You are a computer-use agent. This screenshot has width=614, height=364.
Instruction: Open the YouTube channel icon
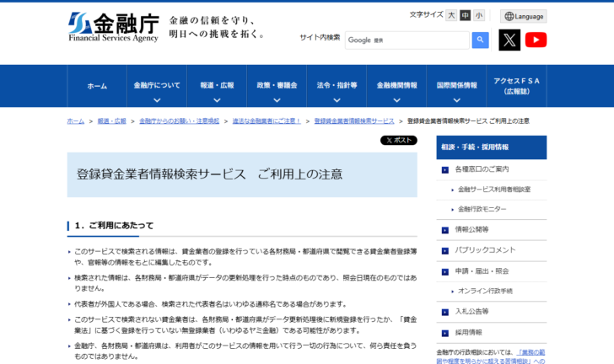536,40
